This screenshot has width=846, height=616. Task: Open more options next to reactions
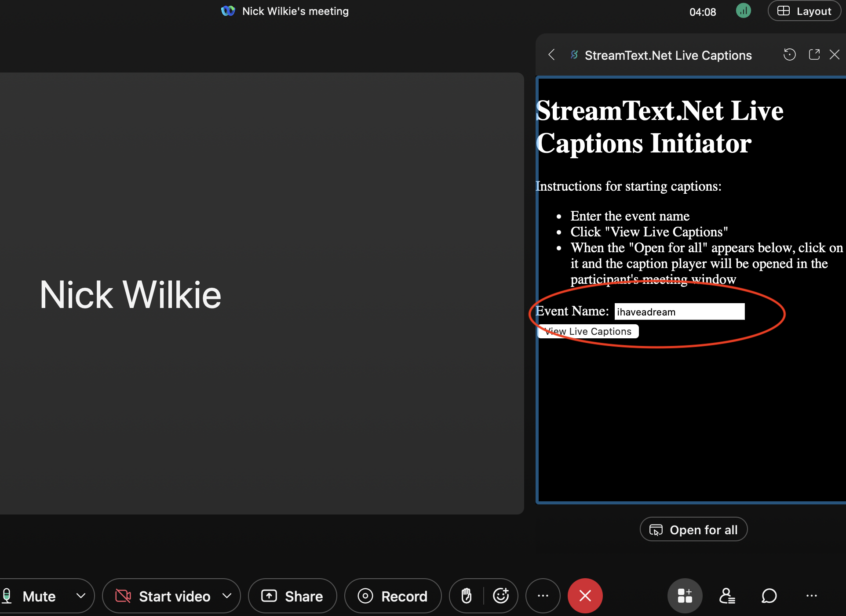(x=543, y=596)
